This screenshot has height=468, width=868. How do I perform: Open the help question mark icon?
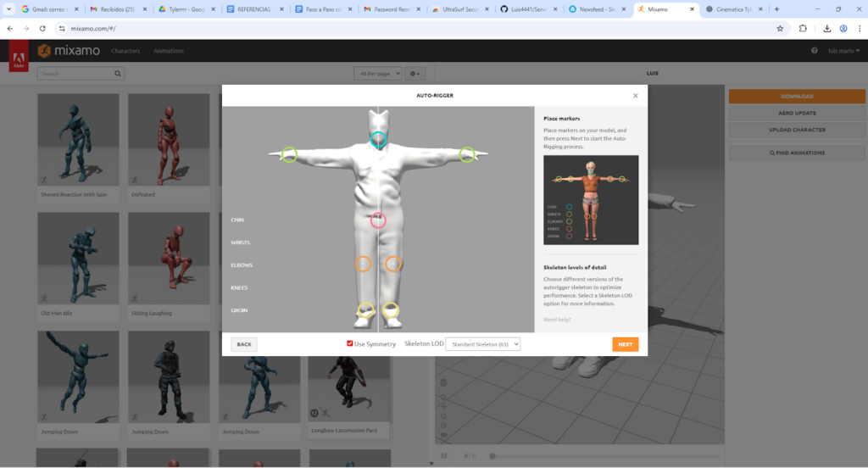point(815,50)
